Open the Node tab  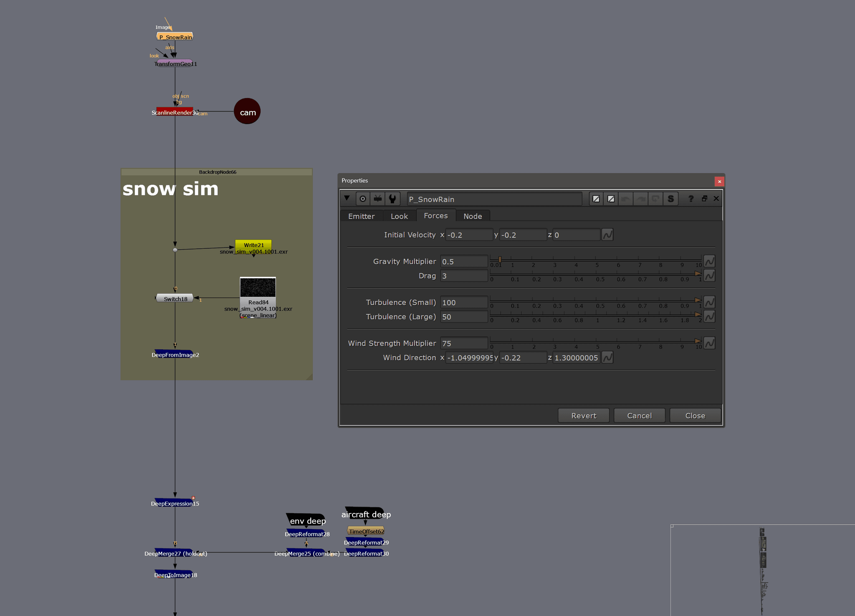click(x=473, y=216)
